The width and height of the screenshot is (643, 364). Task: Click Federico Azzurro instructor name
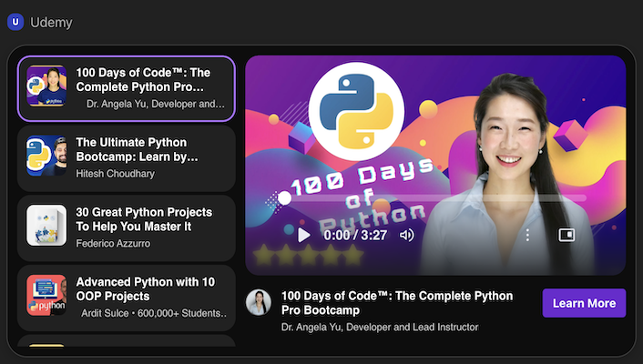(x=113, y=243)
